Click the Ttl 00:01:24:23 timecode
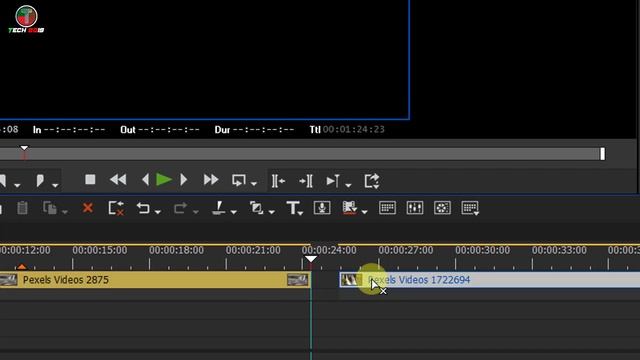The image size is (640, 360). 353,130
